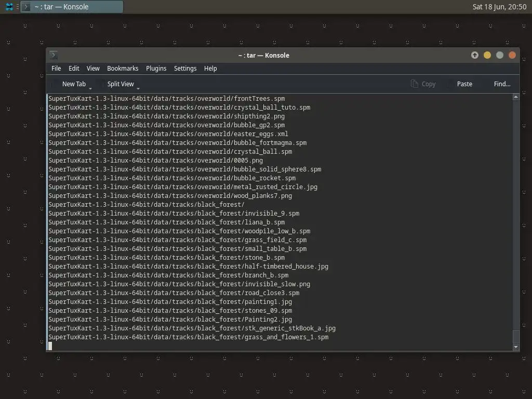Image resolution: width=532 pixels, height=399 pixels.
Task: Click the Find... toolbar button
Action: pos(502,84)
